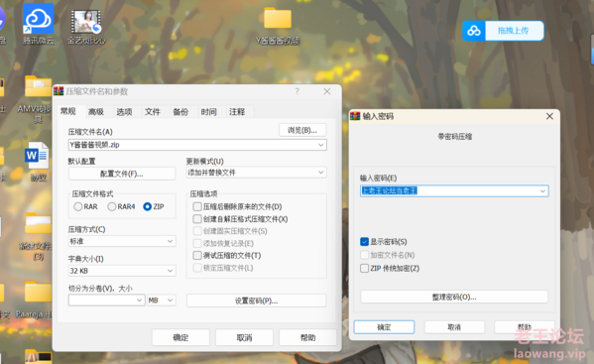
Task: Click the cloud icon of upload widget
Action: click(474, 31)
